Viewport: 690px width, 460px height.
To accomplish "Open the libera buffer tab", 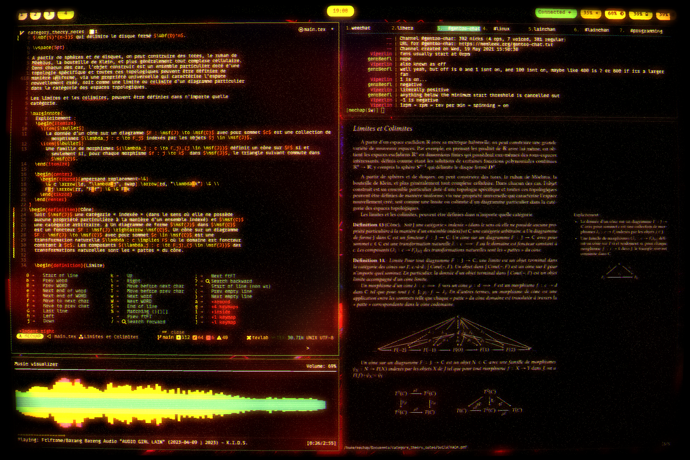I will [402, 28].
